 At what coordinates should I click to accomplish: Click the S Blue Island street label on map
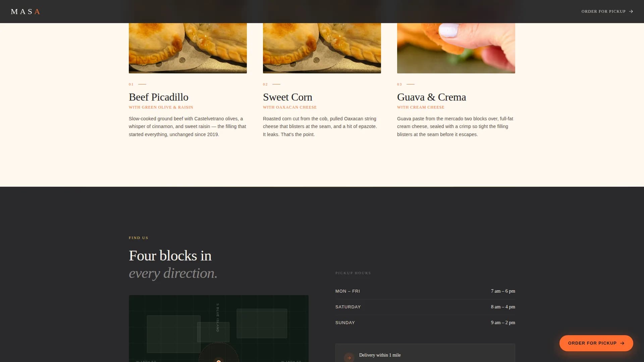coord(218,317)
